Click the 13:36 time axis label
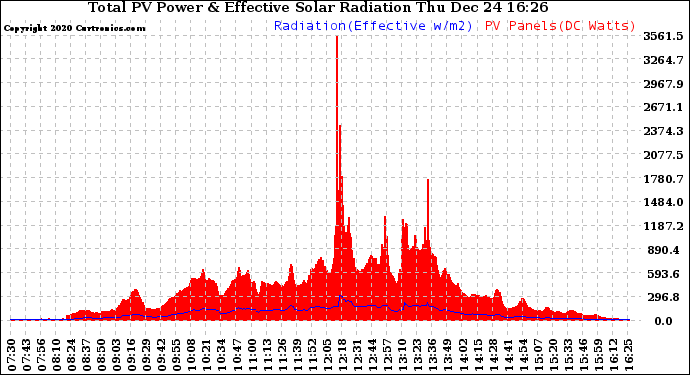This screenshot has width=690, height=375. pos(433,355)
